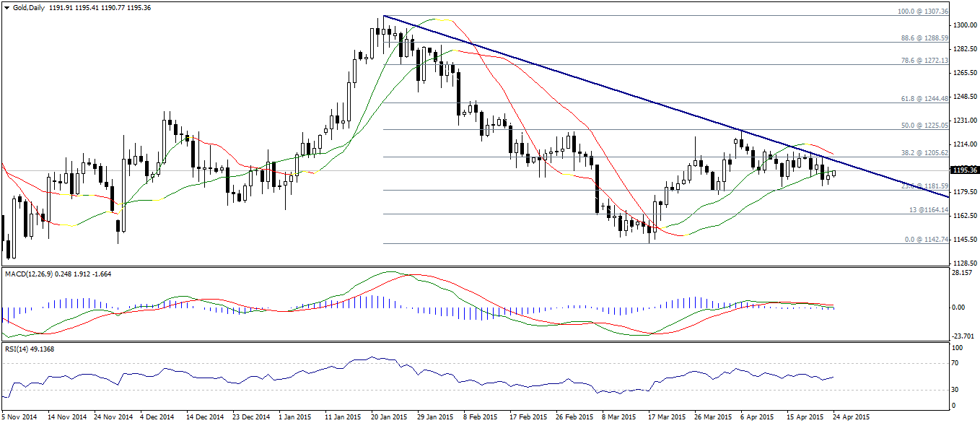This screenshot has height=423, width=980.
Task: Click the triangle arrow beside Gold,Daily title
Action: 6,6
